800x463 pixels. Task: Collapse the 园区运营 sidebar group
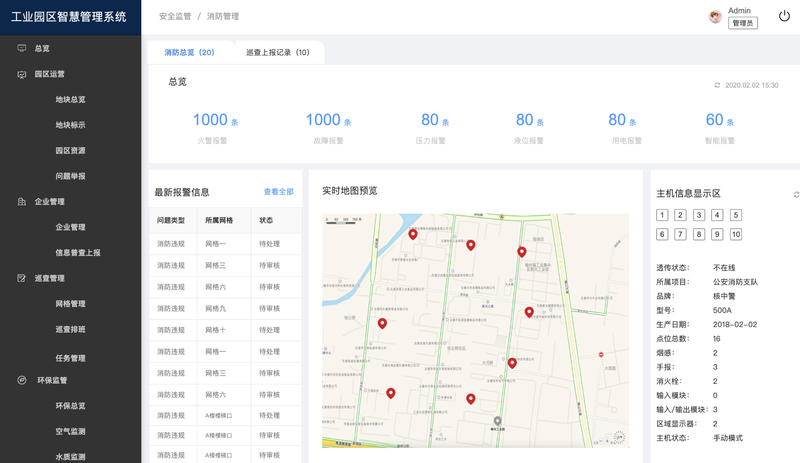tap(50, 74)
